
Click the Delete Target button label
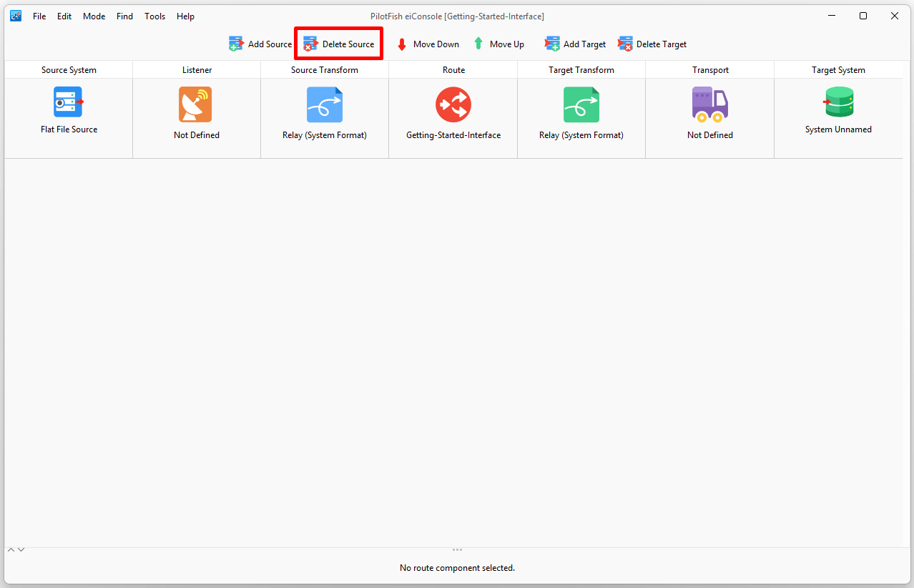tap(662, 44)
